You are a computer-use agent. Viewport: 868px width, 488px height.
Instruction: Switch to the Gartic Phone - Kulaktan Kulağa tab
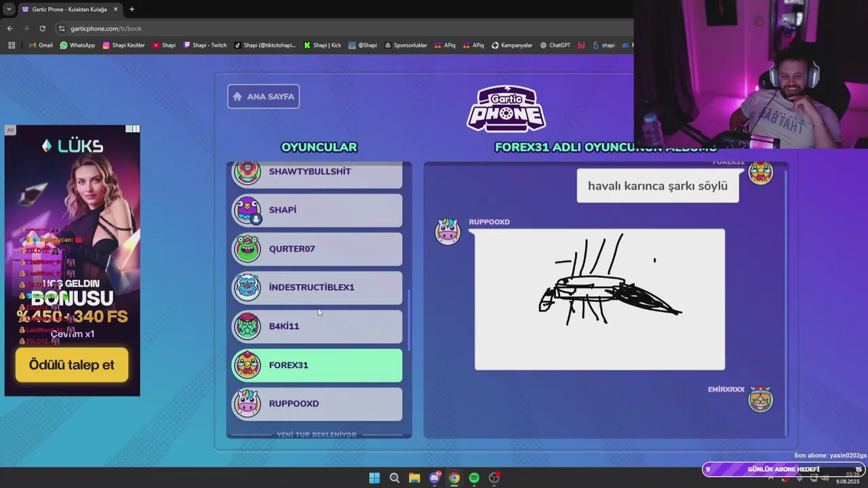tap(69, 9)
